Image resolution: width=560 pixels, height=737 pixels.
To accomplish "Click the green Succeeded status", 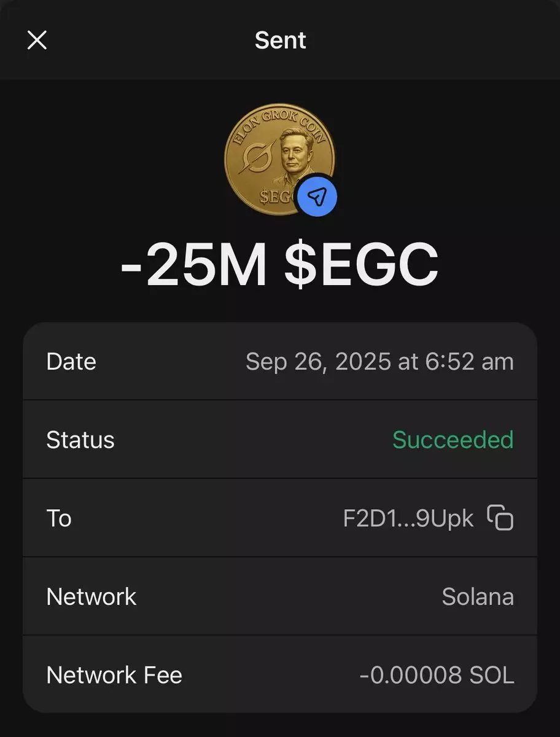I will tap(453, 440).
